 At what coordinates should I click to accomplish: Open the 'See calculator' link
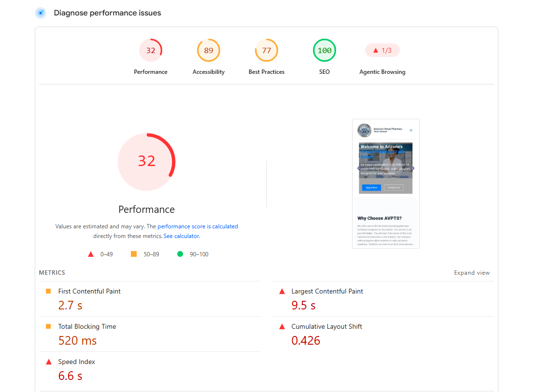pyautogui.click(x=182, y=236)
